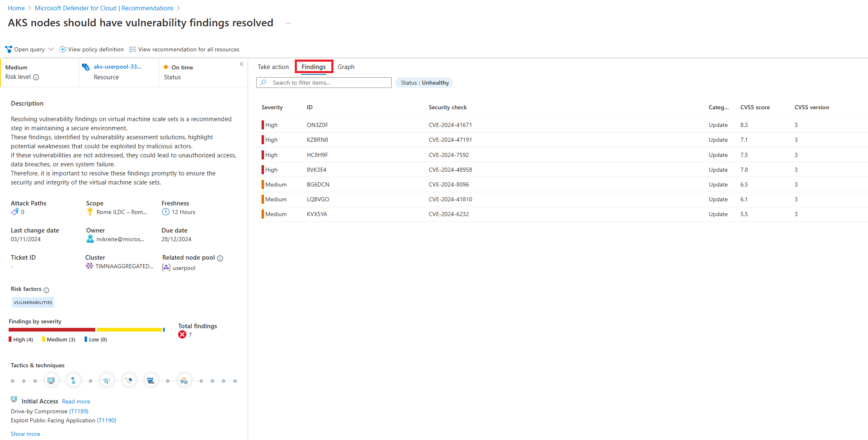Click Show more under tactics
Viewport: 868px width, 440px height.
(x=25, y=434)
